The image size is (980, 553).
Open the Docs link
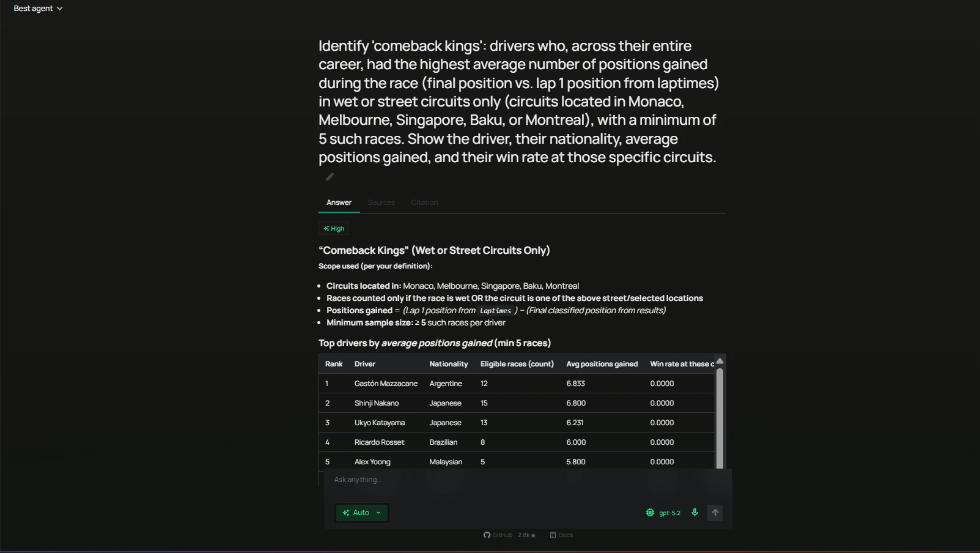(561, 535)
